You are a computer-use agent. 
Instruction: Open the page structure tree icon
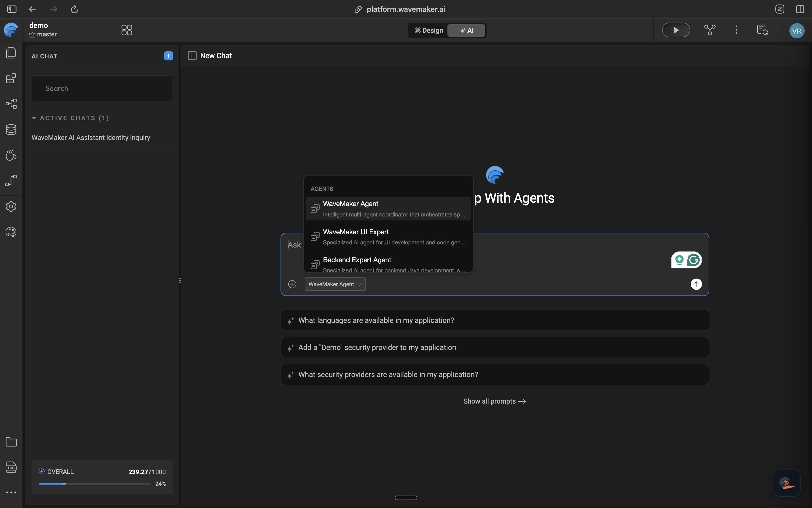[11, 104]
